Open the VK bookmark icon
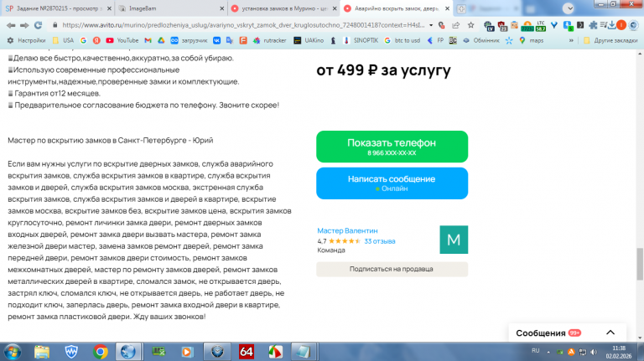 216,40
